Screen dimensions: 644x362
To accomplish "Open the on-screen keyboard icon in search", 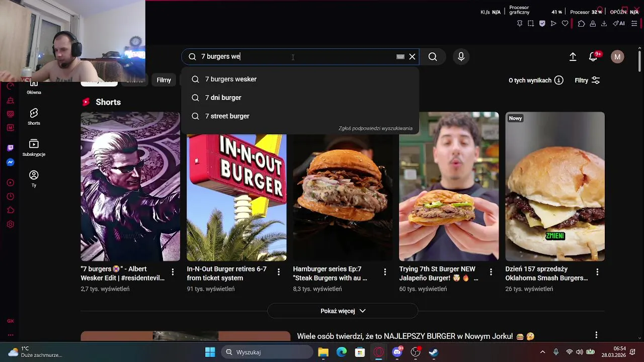I will 400,57.
